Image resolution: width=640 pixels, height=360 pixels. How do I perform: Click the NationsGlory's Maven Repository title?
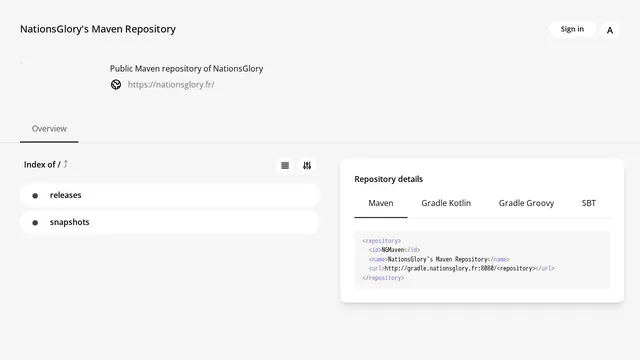pyautogui.click(x=98, y=29)
